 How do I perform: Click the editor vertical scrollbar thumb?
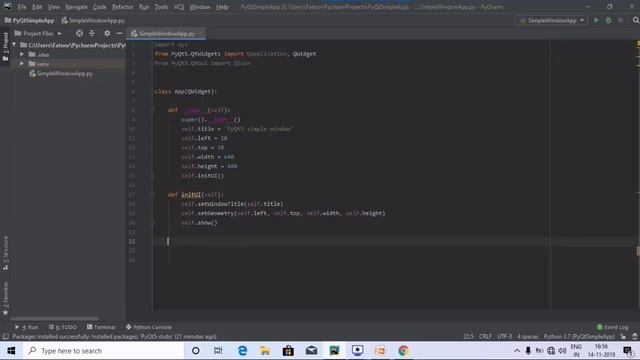pyautogui.click(x=638, y=251)
